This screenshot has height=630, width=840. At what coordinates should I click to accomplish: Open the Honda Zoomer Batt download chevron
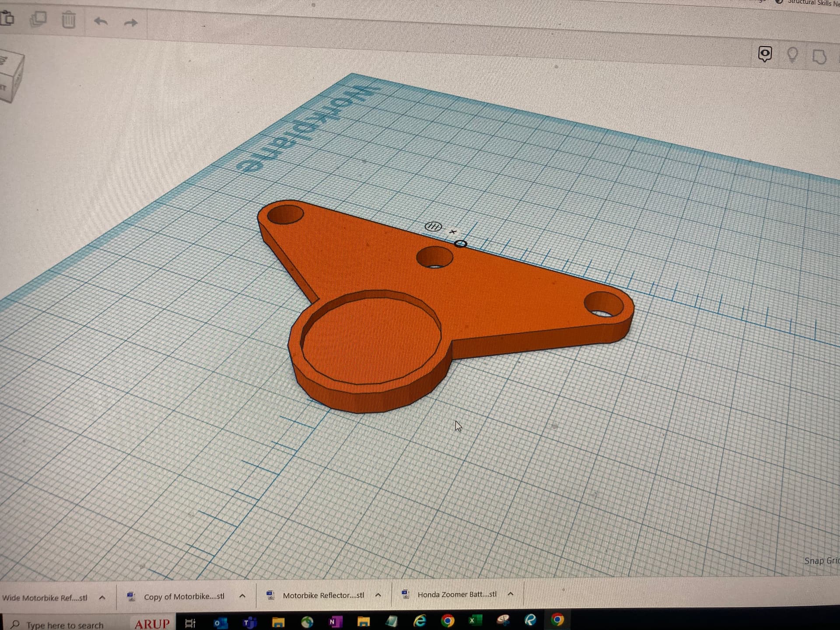[510, 594]
